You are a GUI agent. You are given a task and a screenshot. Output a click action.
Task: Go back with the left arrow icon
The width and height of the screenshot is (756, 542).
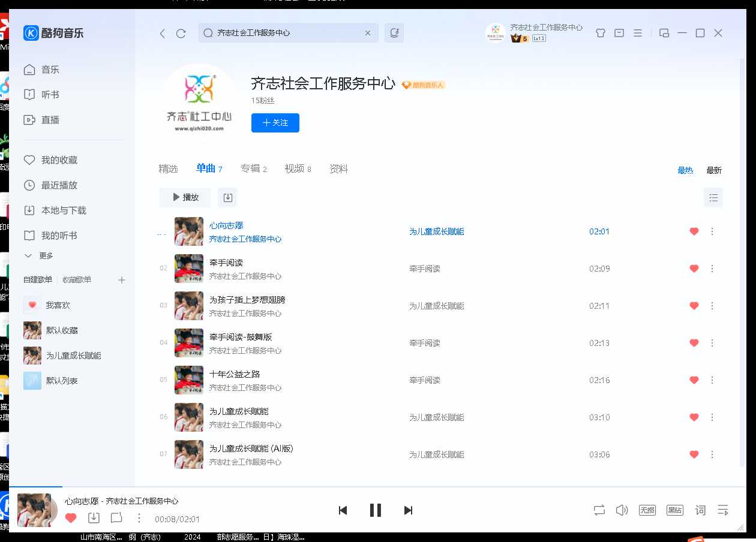(x=163, y=34)
